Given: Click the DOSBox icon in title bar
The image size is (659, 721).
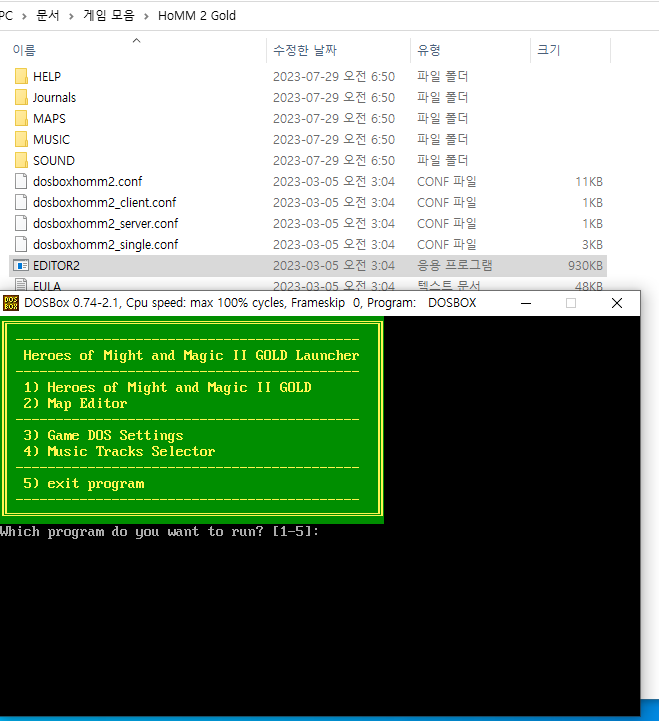Looking at the screenshot, I should click(x=11, y=303).
